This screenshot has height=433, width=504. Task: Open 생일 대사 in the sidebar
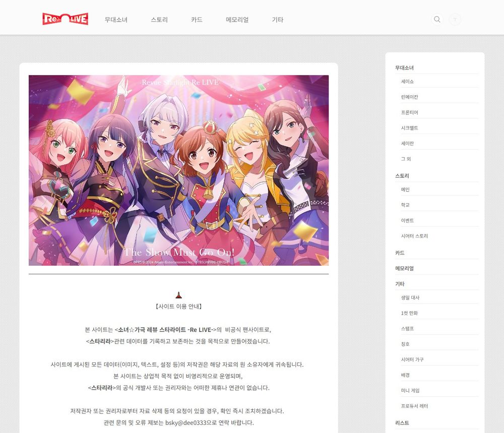click(410, 298)
